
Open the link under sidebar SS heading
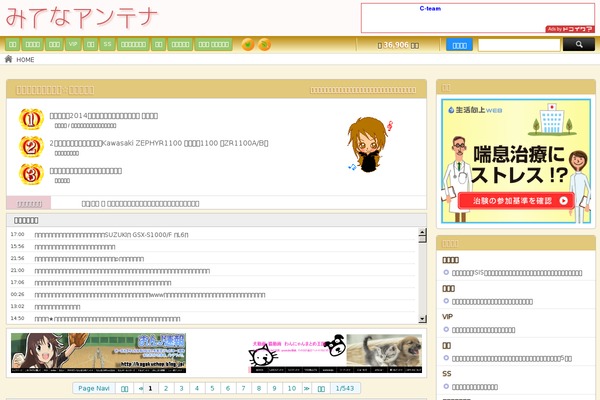coord(475,387)
